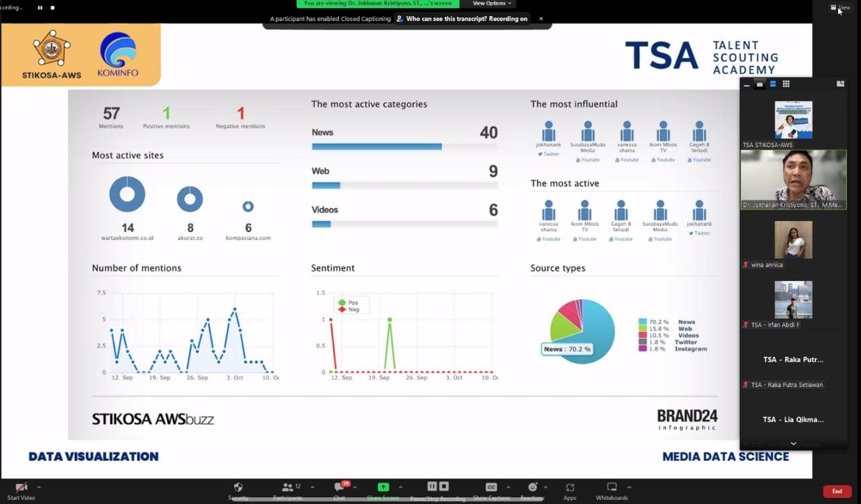Open the Security shield icon
This screenshot has height=504, width=861.
click(x=238, y=487)
